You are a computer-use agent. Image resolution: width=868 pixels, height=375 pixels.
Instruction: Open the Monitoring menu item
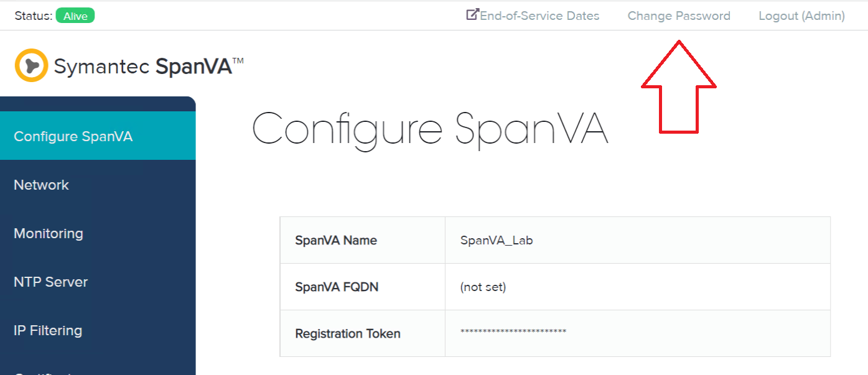49,233
